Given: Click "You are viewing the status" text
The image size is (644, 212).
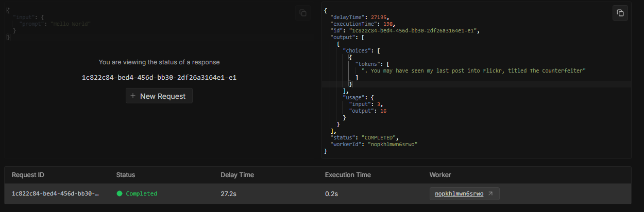Looking at the screenshot, I should pos(159,62).
